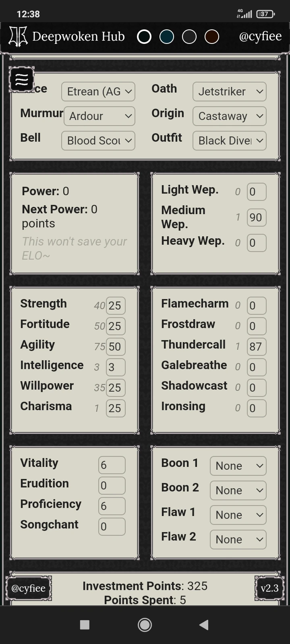Click the @cyfiee link in header
The width and height of the screenshot is (290, 644).
260,37
